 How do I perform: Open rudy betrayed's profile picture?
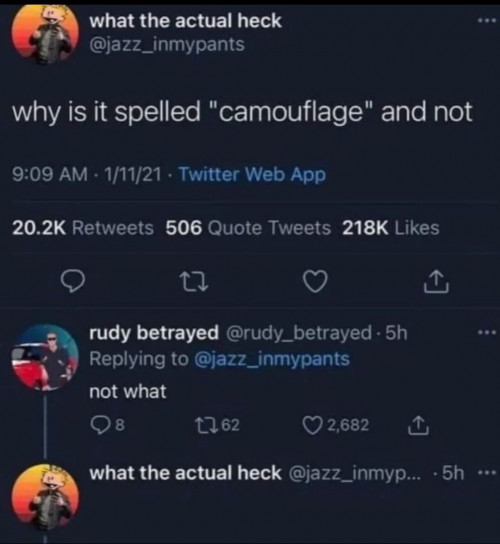point(45,357)
